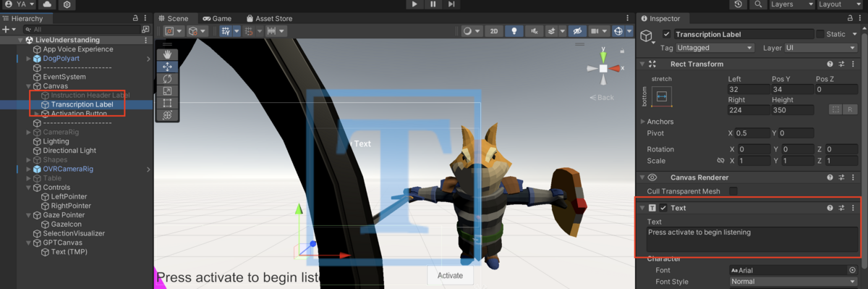Click the tool pivot handle icon

point(169,31)
